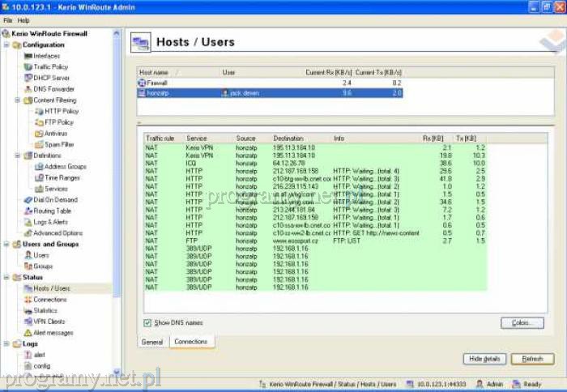Screen dimensions: 567x392
Task: Collapse the Configuration tree node
Action: (7, 45)
